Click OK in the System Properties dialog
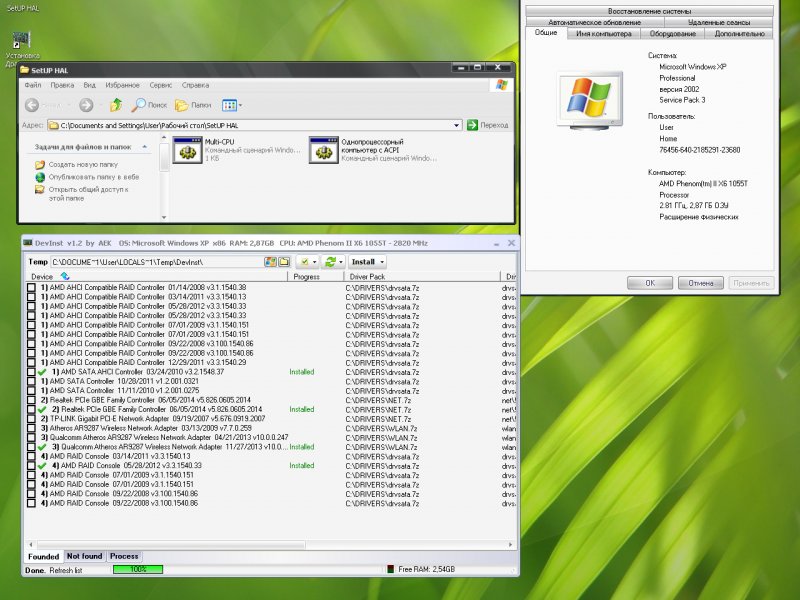800x600 pixels. coord(649,283)
